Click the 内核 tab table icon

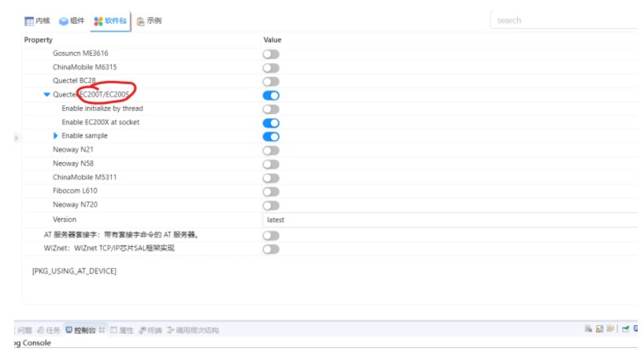[x=29, y=21]
